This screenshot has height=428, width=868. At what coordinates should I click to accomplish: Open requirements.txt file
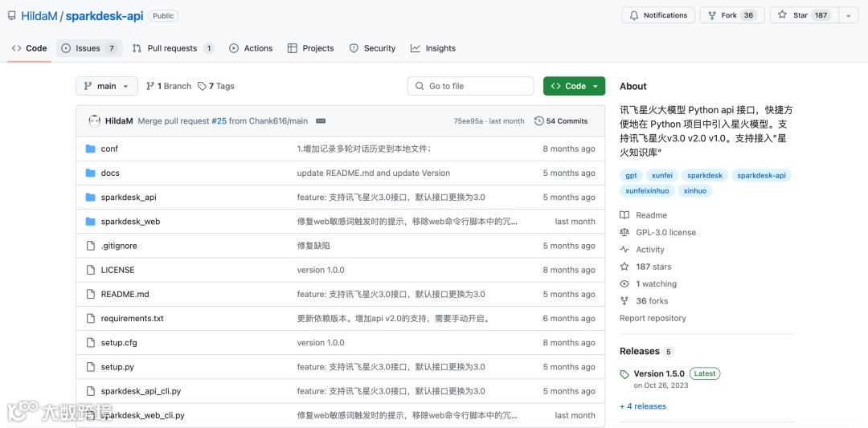(133, 319)
